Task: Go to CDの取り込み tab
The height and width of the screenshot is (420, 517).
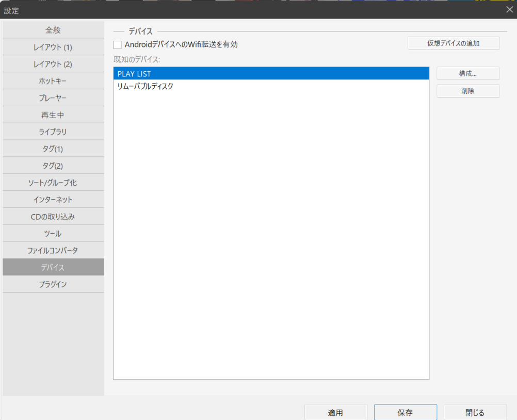Action: (53, 217)
